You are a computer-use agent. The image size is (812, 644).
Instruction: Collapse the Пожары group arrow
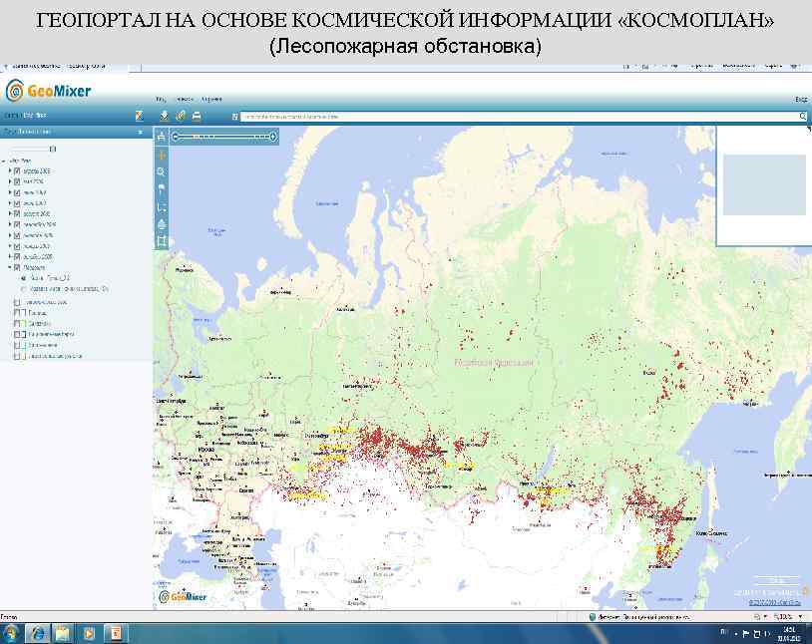[x=10, y=267]
